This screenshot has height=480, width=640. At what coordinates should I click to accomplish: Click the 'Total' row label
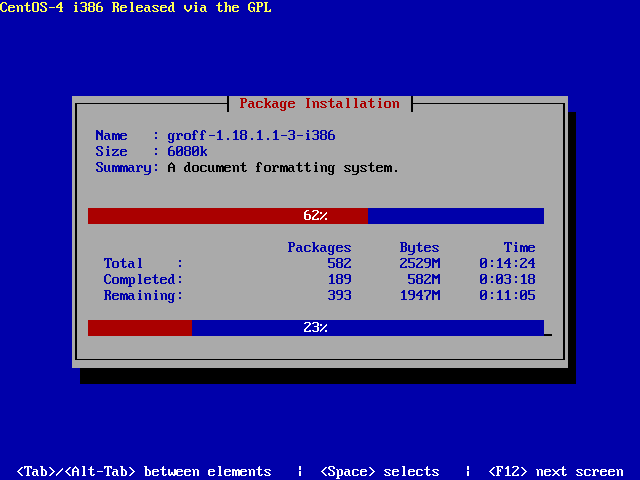click(123, 263)
